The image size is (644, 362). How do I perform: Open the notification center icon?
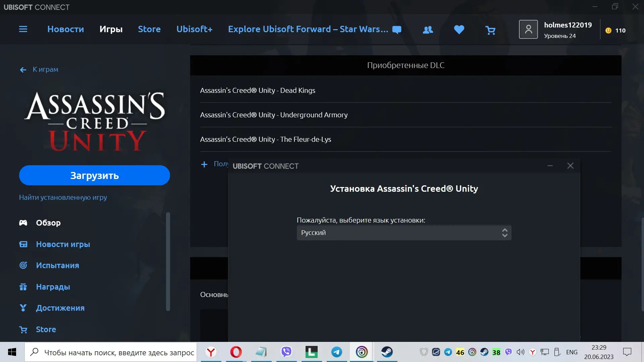point(627,352)
